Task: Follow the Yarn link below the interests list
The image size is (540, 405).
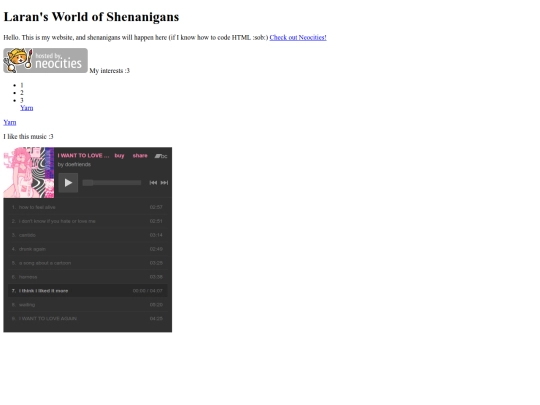Action: [x=10, y=122]
